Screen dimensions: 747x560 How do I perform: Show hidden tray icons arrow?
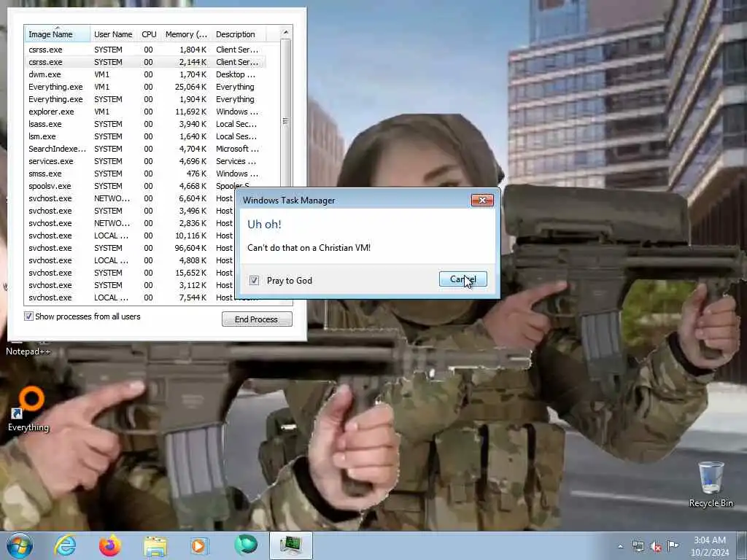pos(620,547)
